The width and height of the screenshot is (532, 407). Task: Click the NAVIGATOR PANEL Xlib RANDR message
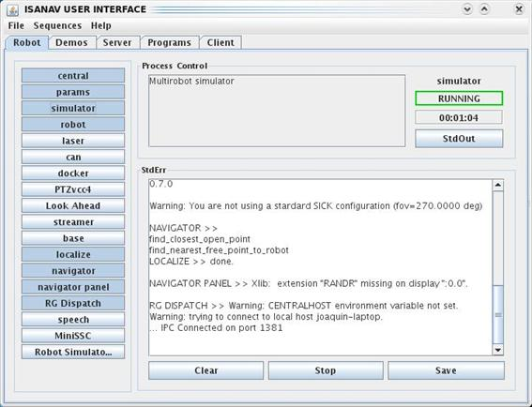pyautogui.click(x=309, y=283)
